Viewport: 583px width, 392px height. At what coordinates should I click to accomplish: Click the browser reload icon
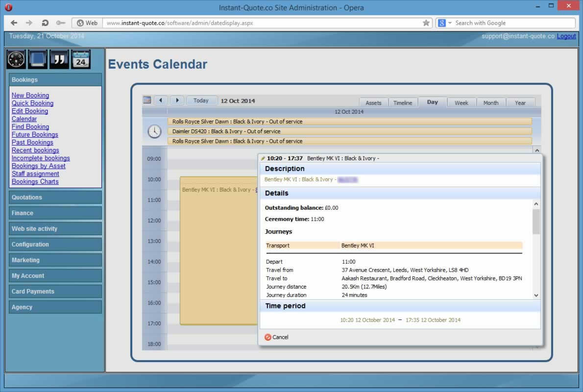[45, 23]
